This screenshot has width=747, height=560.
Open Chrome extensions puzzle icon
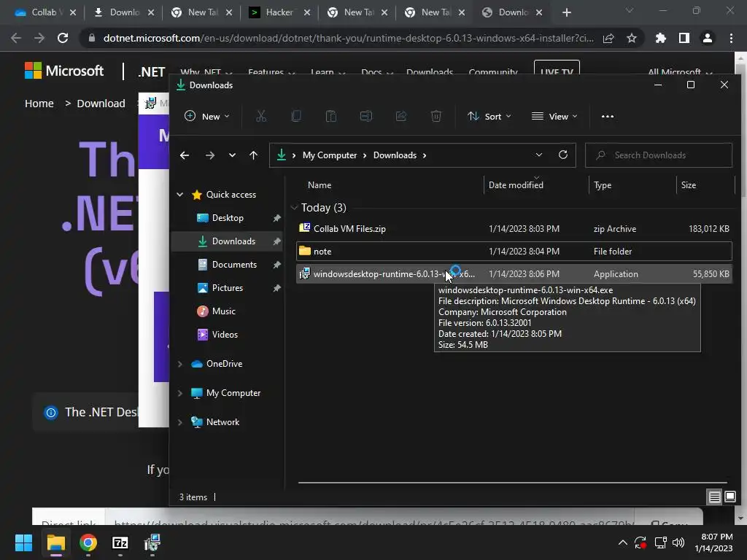click(660, 38)
